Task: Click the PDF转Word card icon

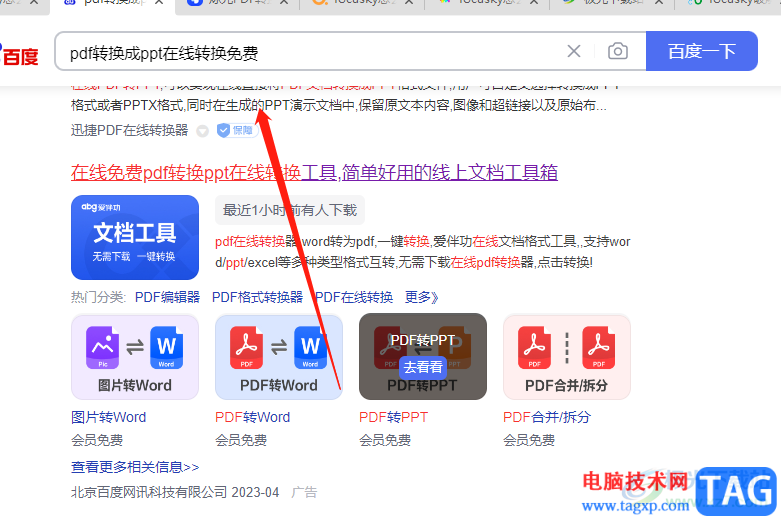Action: pos(279,357)
